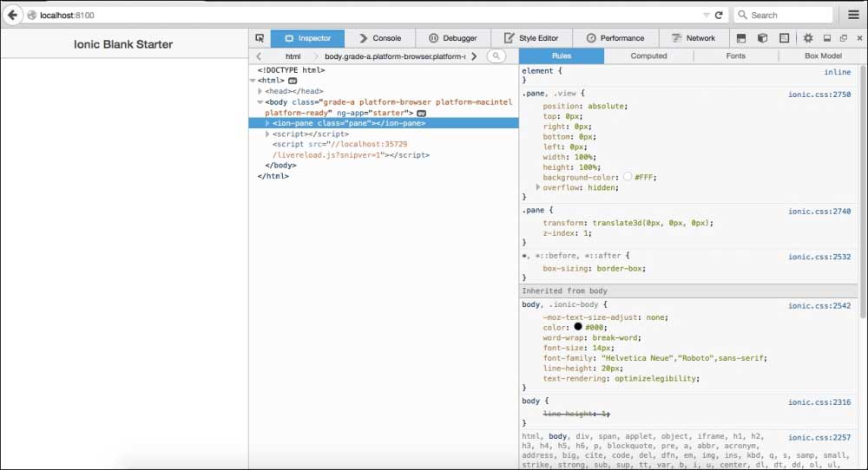Open the browser hamburger menu
Viewport: 868px width, 470px height.
point(852,15)
